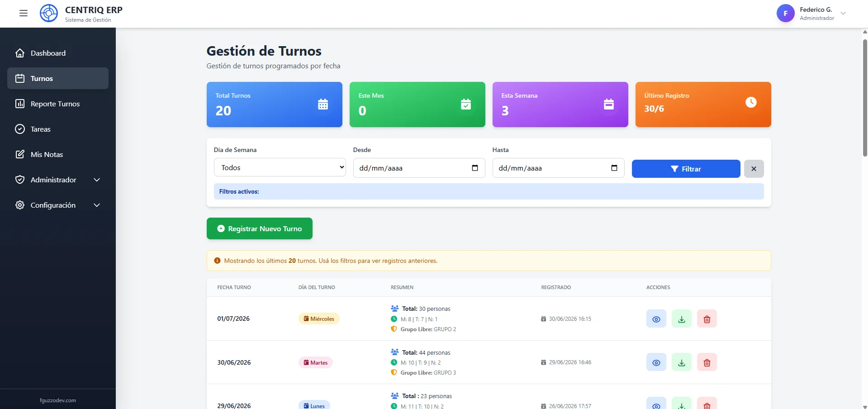The width and height of the screenshot is (868, 409).
Task: Download the 01/07/2026 turno
Action: (x=681, y=319)
